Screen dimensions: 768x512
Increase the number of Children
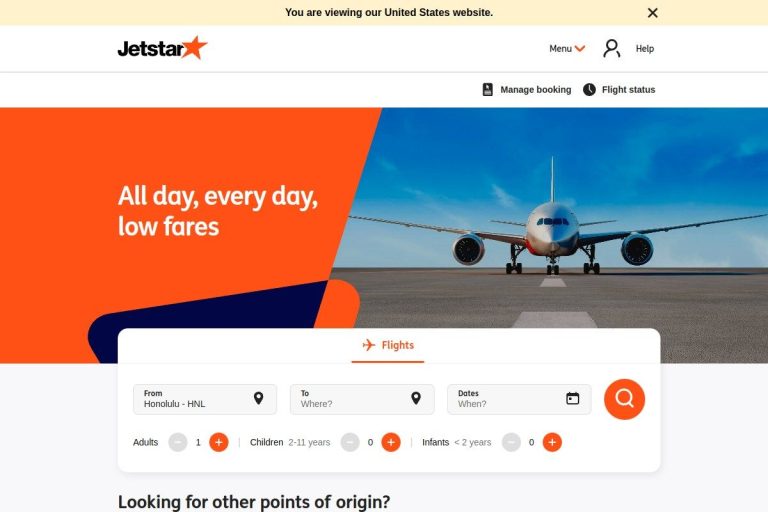pyautogui.click(x=391, y=442)
